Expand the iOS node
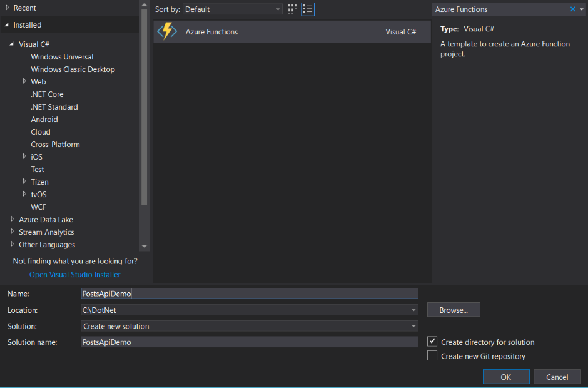 click(24, 156)
